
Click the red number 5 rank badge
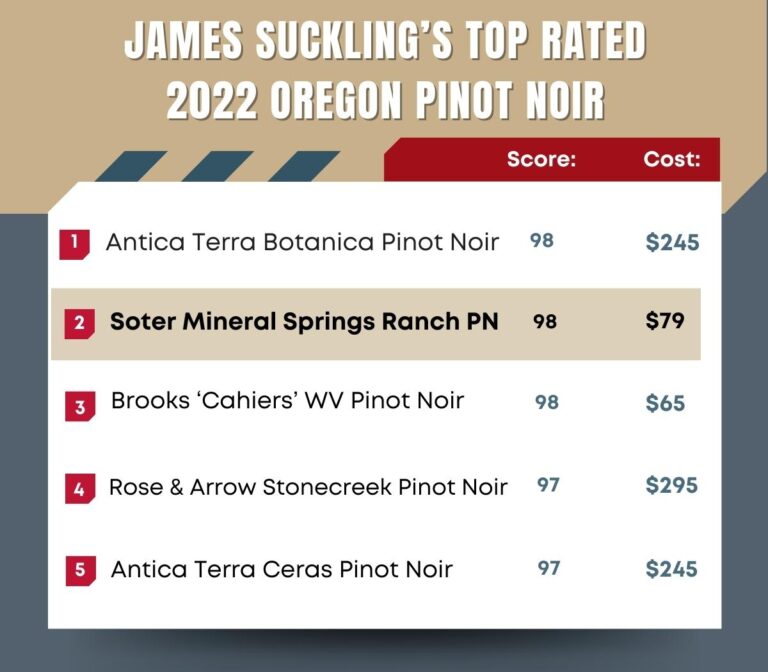click(80, 571)
